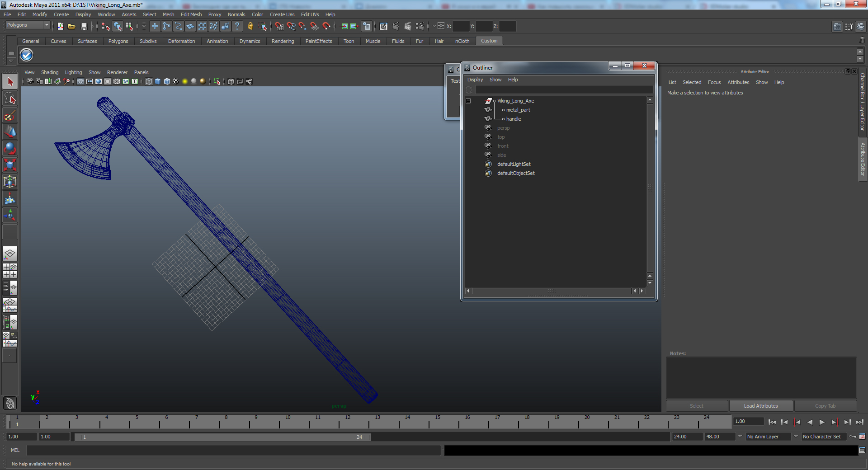This screenshot has width=868, height=470.
Task: Click the IPR render icon
Action: click(408, 27)
